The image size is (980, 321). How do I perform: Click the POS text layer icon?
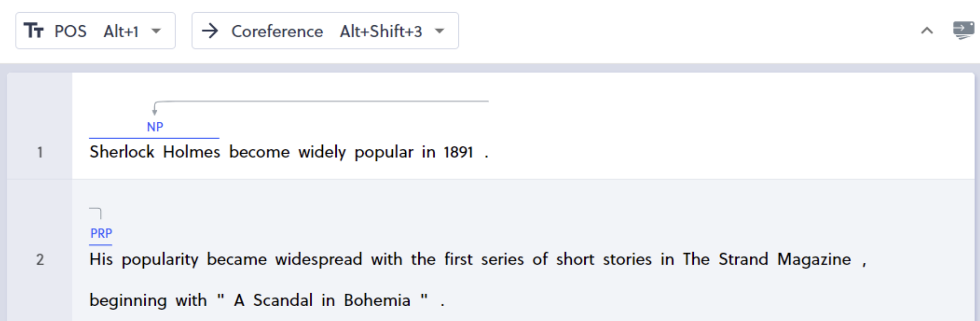tap(33, 31)
